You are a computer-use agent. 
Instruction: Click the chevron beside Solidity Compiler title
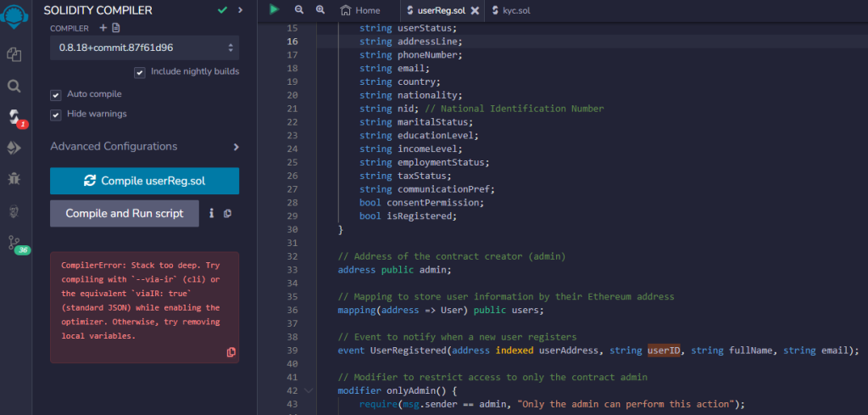coord(240,10)
